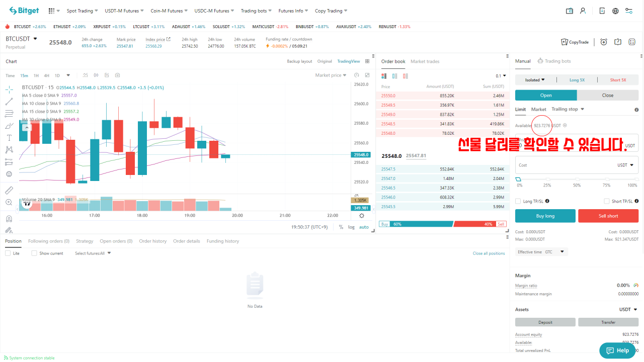Open the price alert bell icon

604,42
